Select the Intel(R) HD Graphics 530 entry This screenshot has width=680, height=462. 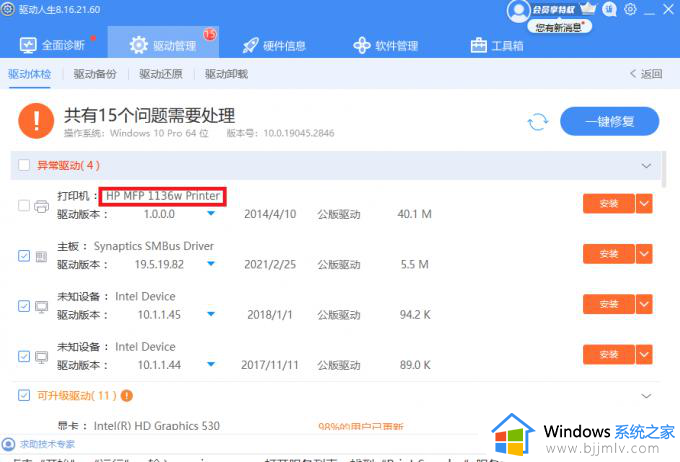157,426
